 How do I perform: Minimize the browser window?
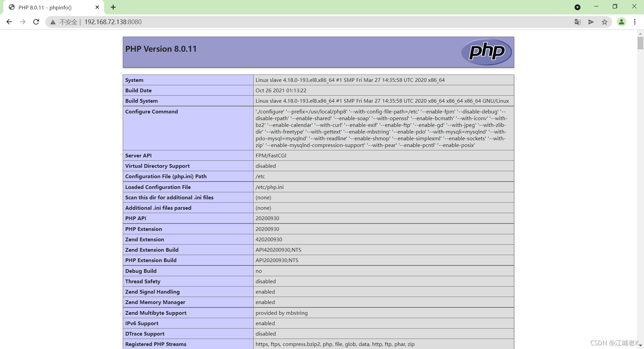pyautogui.click(x=596, y=6)
